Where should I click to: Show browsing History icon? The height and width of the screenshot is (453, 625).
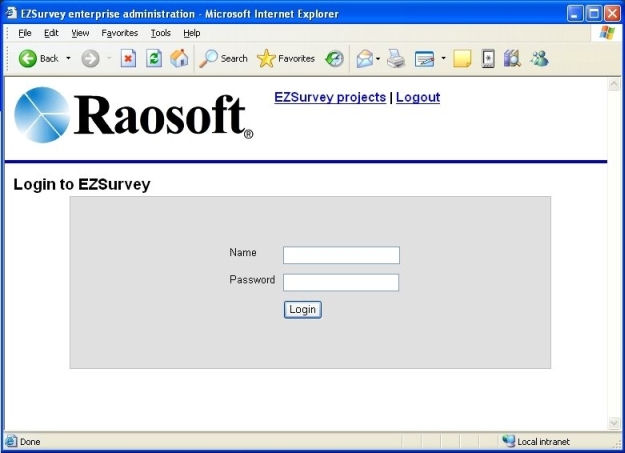334,59
